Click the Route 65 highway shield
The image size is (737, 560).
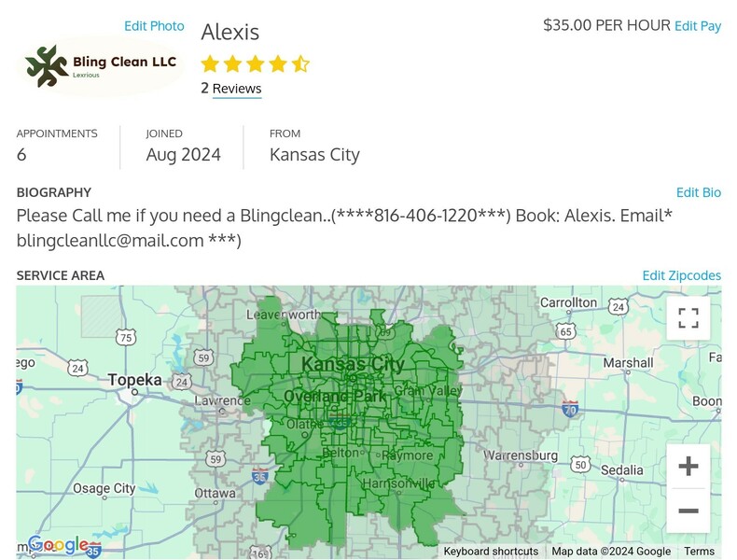(565, 331)
